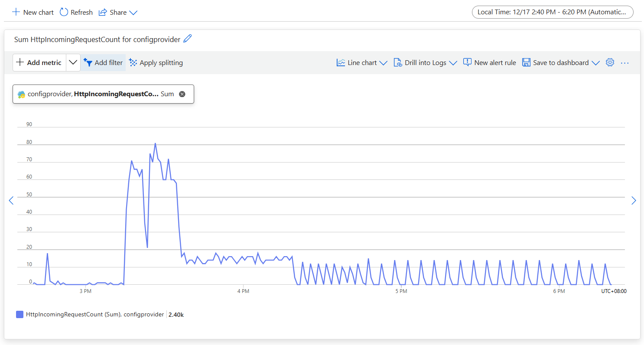Click the Add metric button
The width and height of the screenshot is (644, 345).
click(x=39, y=62)
